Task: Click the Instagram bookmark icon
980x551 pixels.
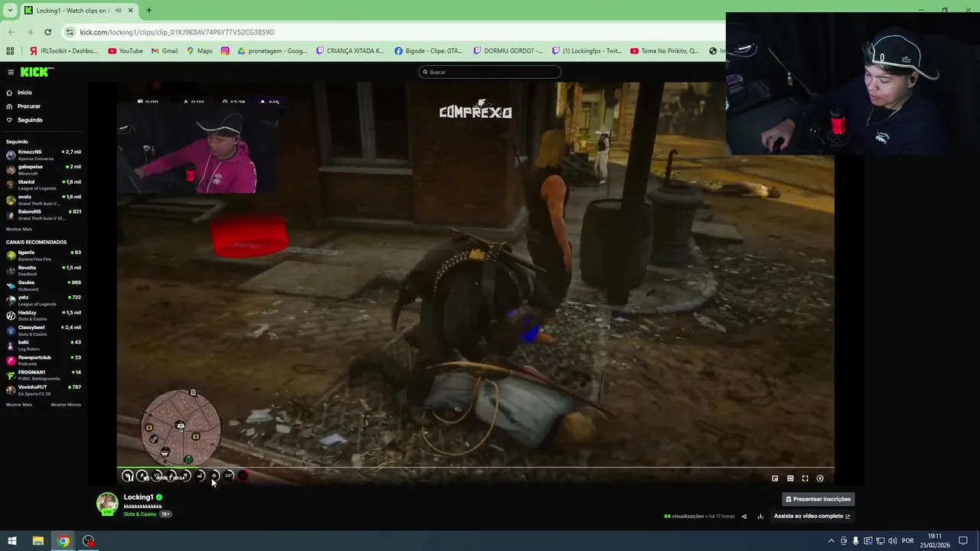Action: click(x=225, y=51)
